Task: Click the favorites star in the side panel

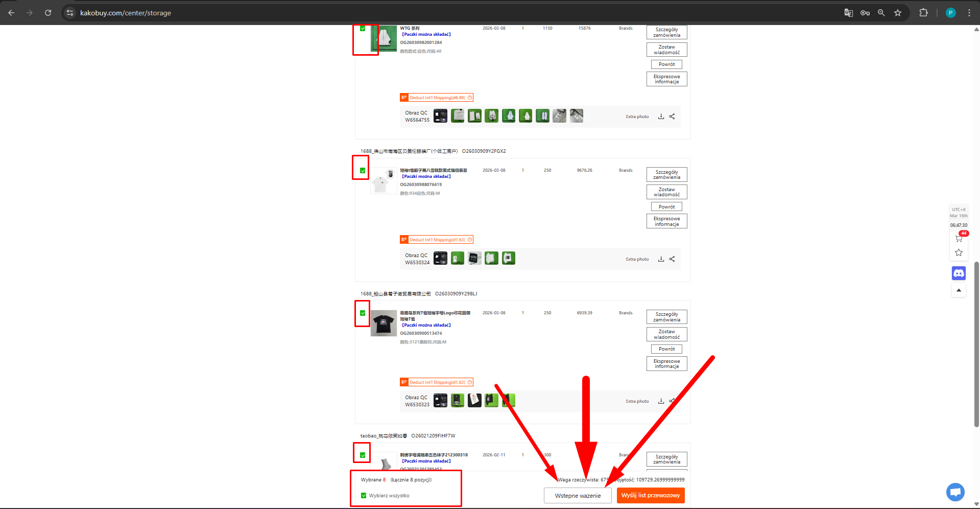Action: (959, 252)
